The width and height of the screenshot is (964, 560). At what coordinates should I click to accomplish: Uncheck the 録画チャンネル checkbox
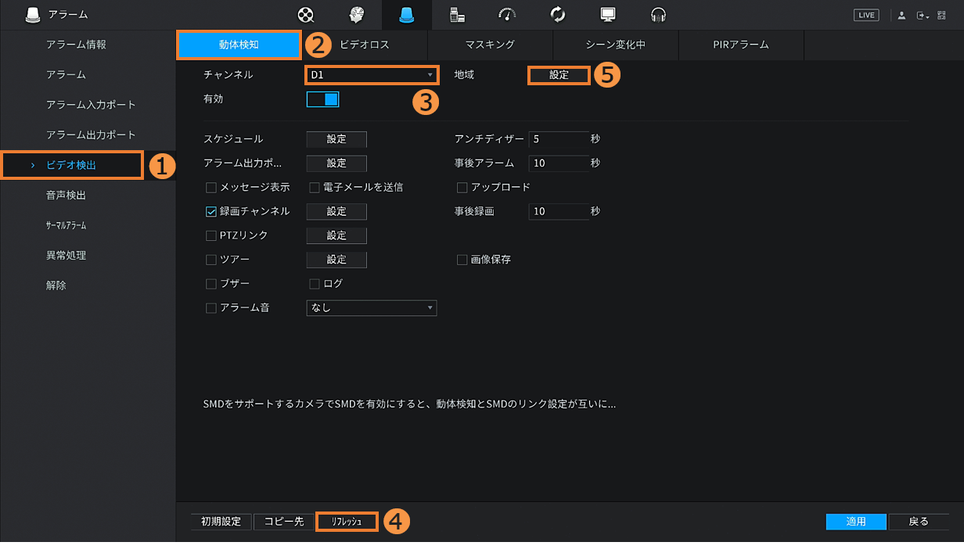point(211,211)
